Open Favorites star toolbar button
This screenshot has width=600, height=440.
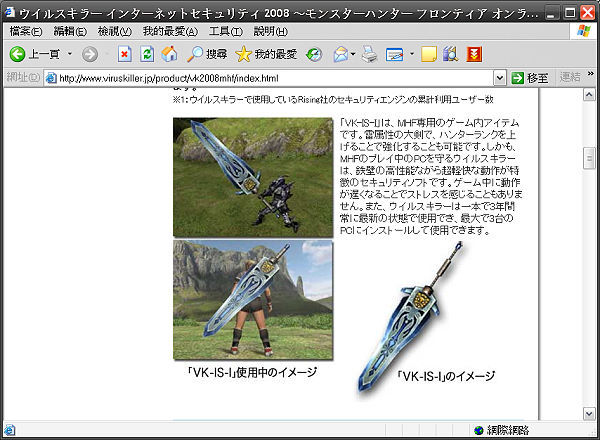pos(266,54)
